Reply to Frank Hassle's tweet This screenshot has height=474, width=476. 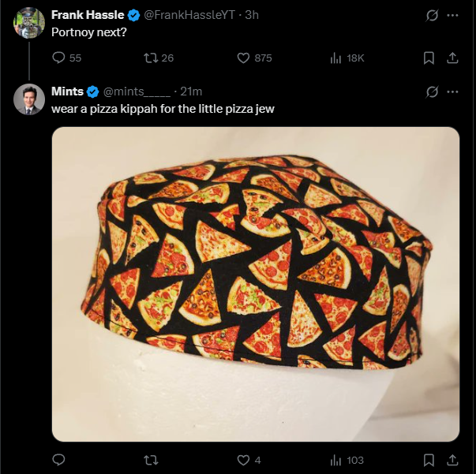58,58
